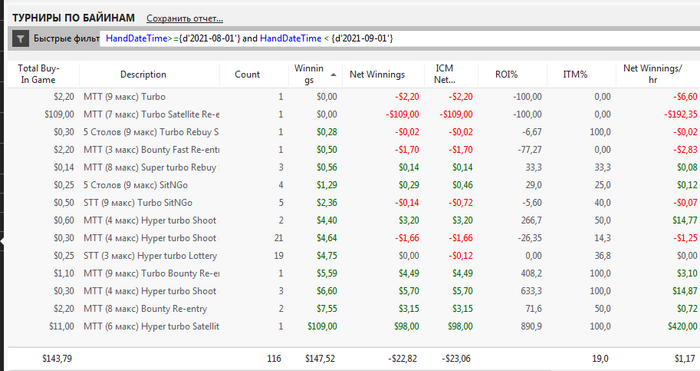
Task: Sort by ITM% column header
Action: click(x=575, y=75)
